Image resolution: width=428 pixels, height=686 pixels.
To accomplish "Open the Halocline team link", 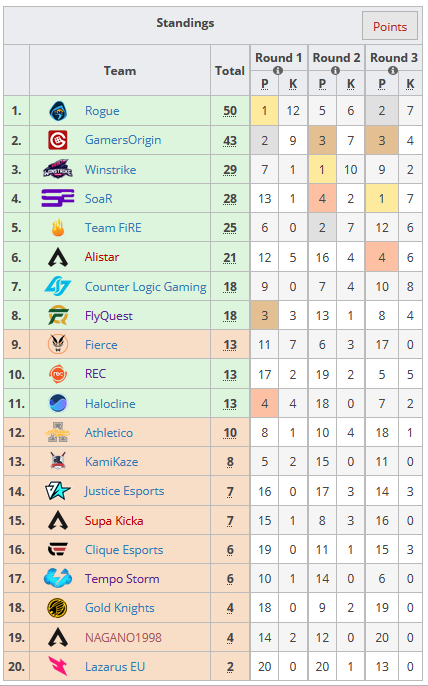I will (110, 404).
